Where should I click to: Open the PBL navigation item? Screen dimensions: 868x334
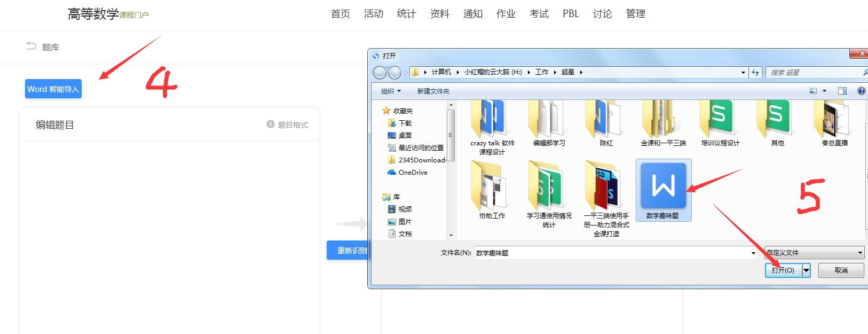pos(571,14)
